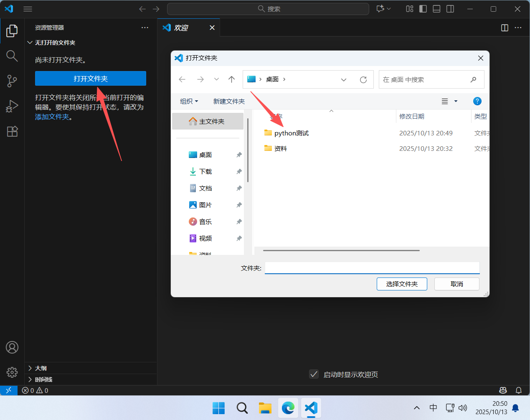Split the editor to the right
This screenshot has height=420, width=530.
pyautogui.click(x=505, y=28)
